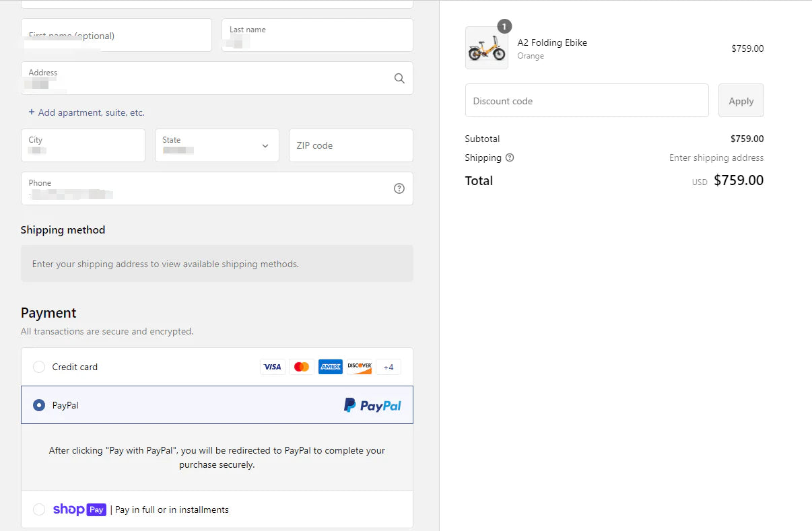Select the PayPal radio button
This screenshot has width=812, height=531.
coord(39,405)
